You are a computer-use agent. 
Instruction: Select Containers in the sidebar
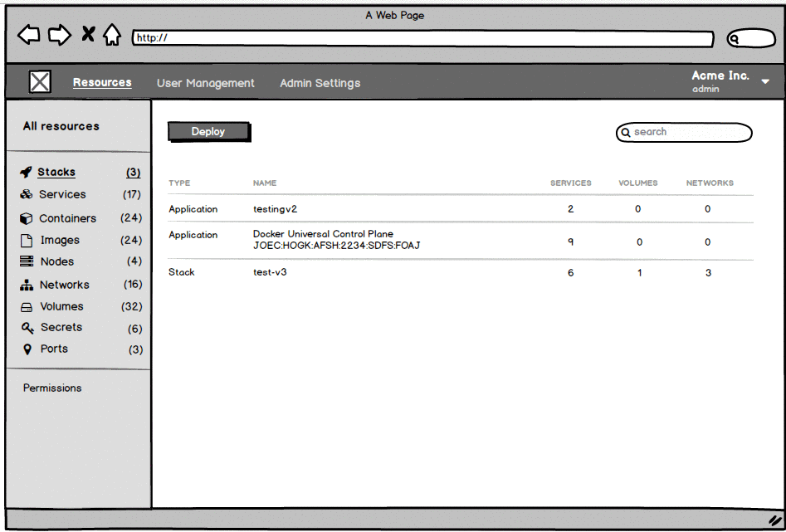click(x=68, y=218)
